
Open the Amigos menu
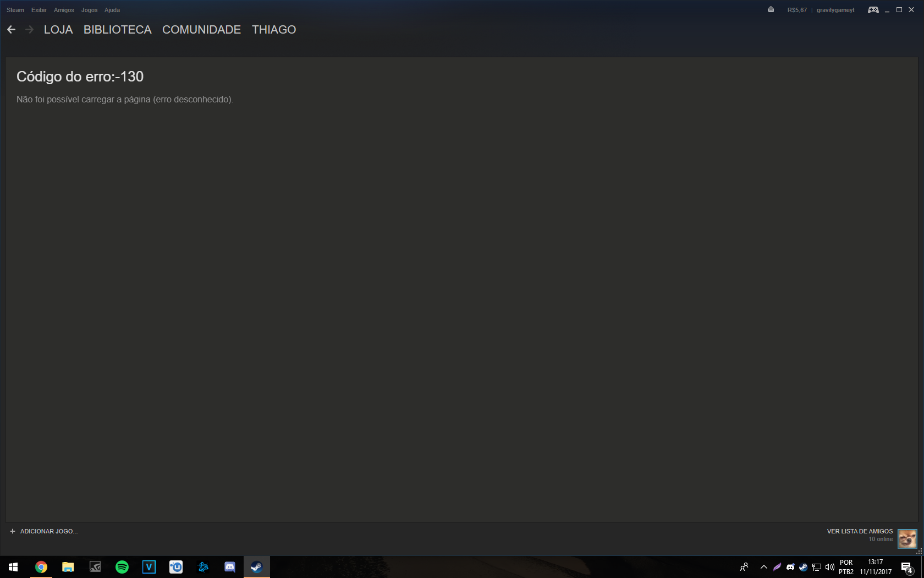tap(64, 10)
